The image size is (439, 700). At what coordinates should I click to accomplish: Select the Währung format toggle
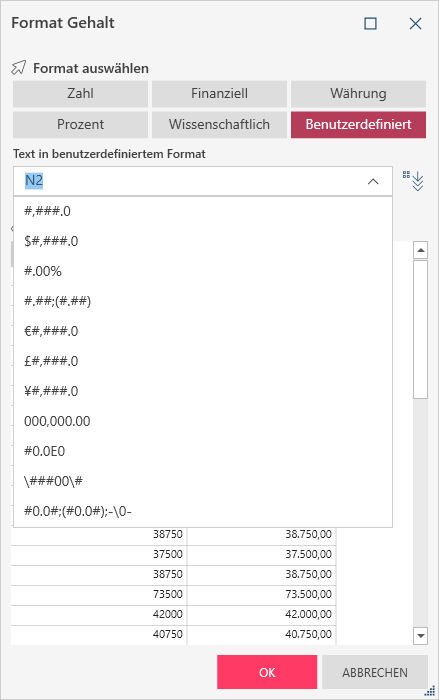point(358,94)
